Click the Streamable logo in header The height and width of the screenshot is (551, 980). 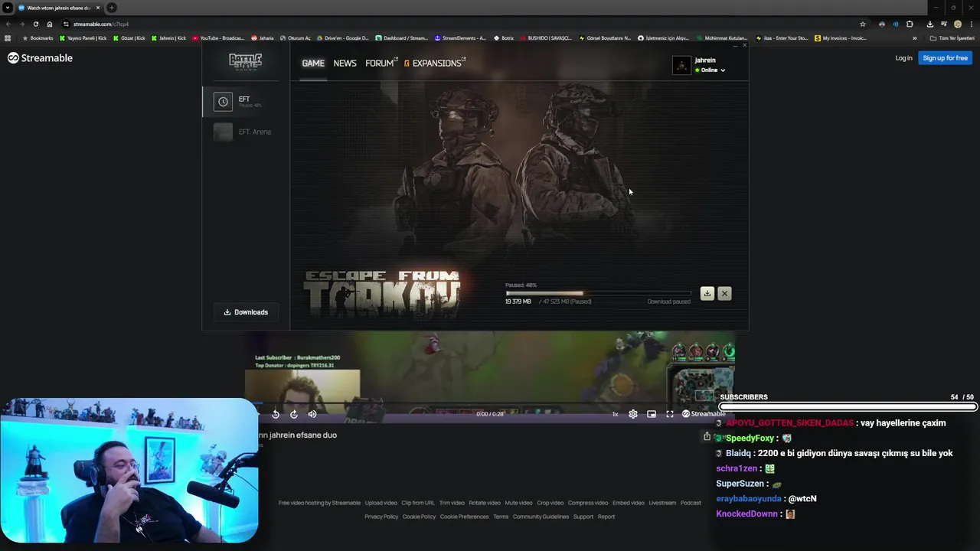pos(40,58)
